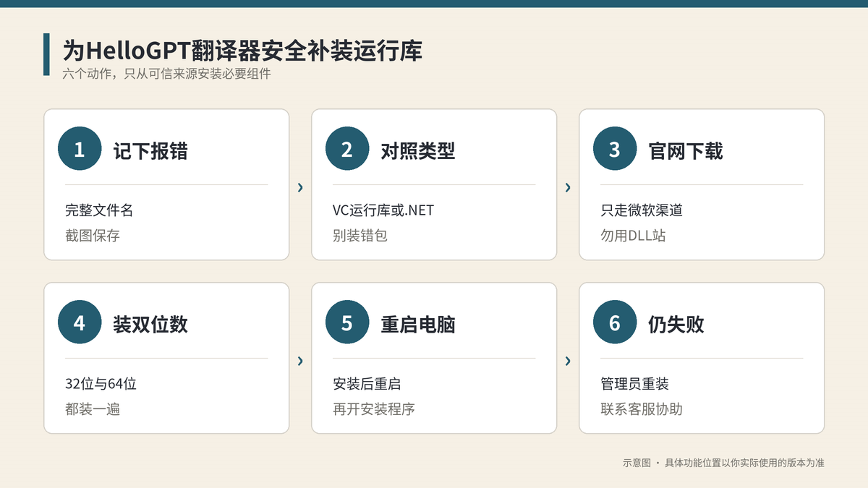
Task: Click the heading 记下报错
Action: [150, 150]
